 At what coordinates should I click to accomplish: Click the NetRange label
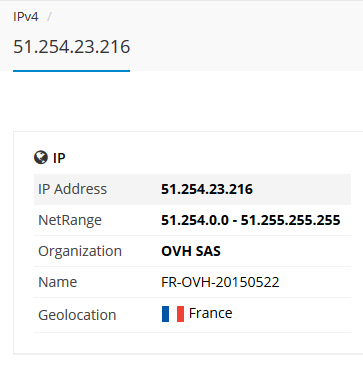pyautogui.click(x=70, y=220)
